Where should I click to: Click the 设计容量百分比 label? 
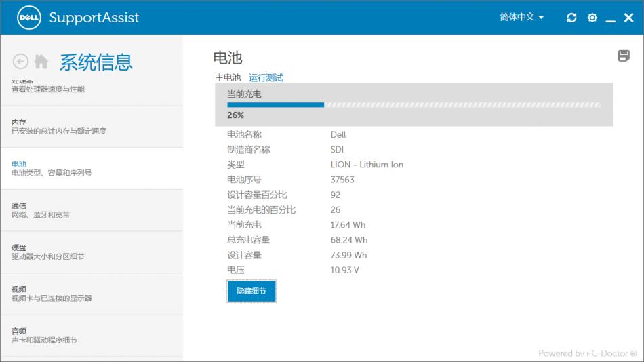pos(257,195)
